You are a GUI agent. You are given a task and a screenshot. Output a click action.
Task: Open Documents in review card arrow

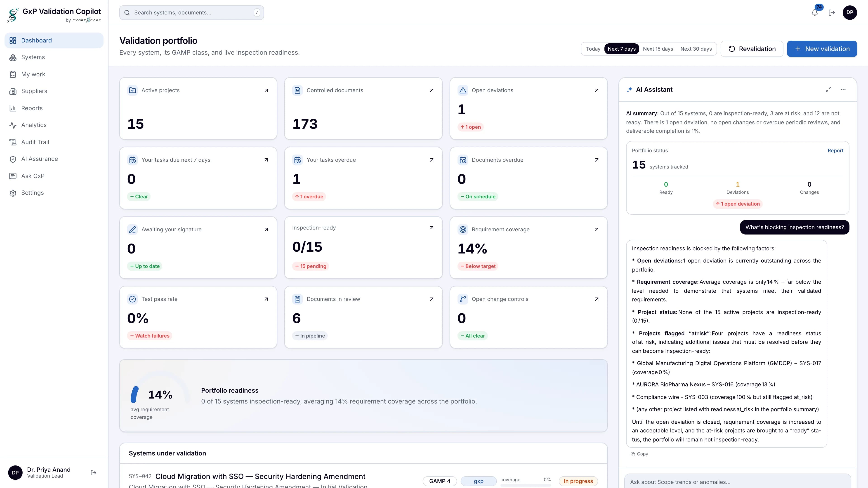click(x=432, y=299)
